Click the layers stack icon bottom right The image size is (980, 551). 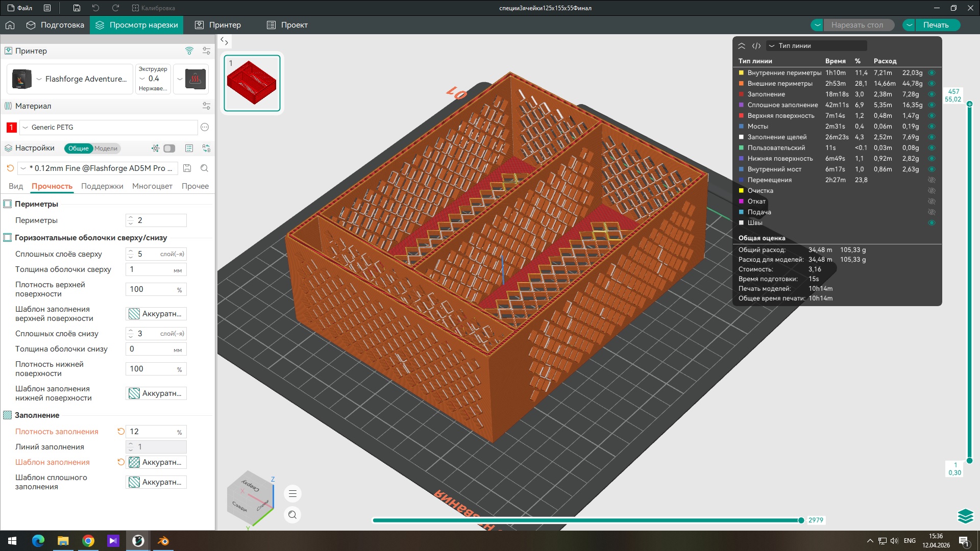[965, 516]
